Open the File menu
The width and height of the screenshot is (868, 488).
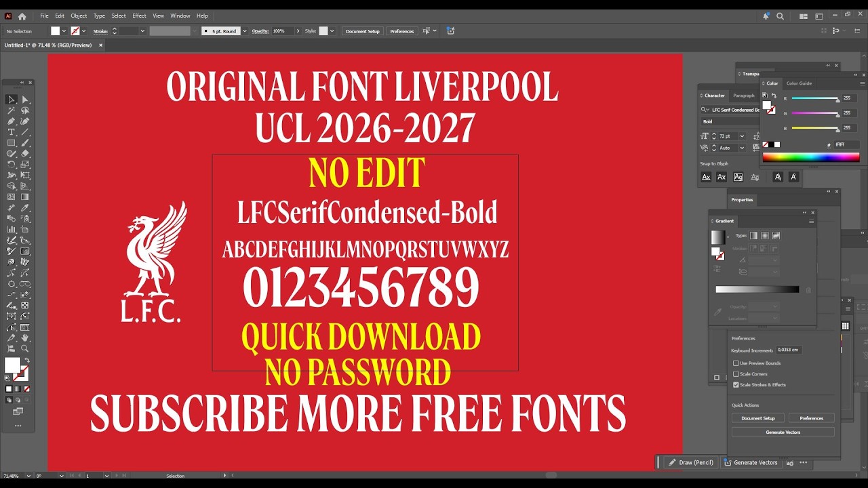tap(44, 16)
